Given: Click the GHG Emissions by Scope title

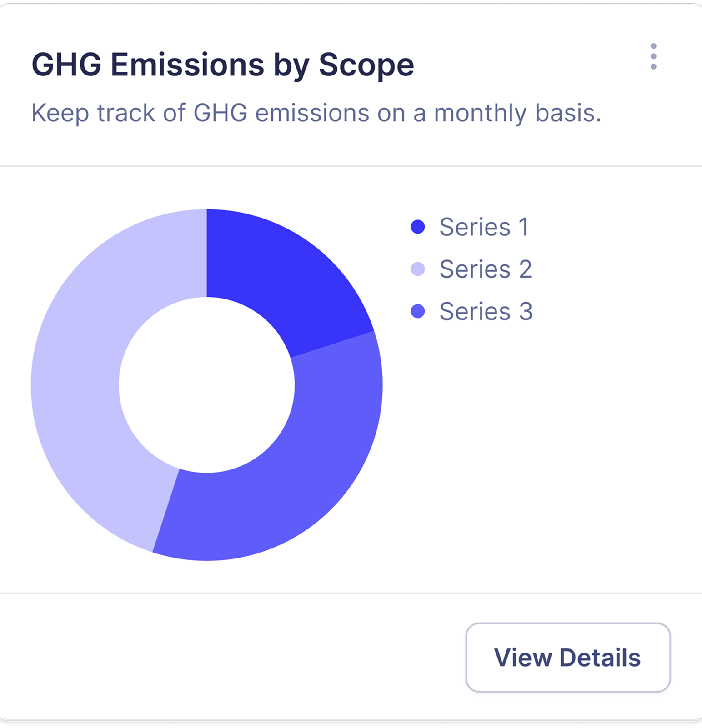Looking at the screenshot, I should [x=223, y=65].
